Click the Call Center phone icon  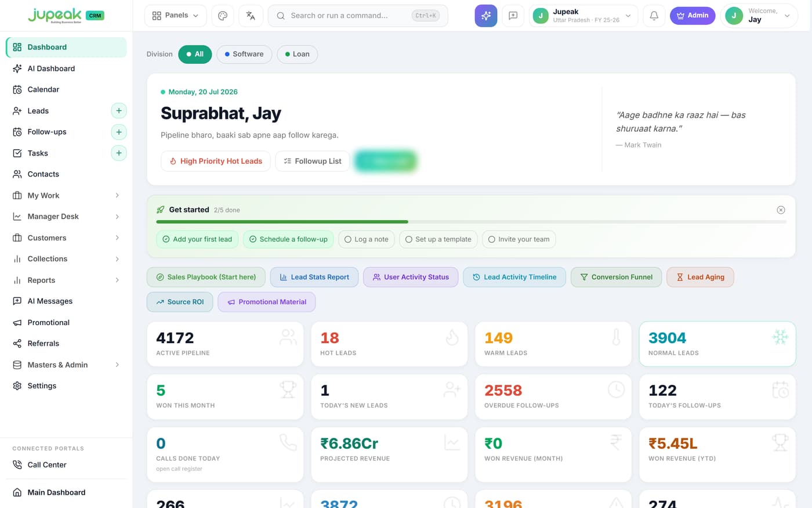pos(17,464)
